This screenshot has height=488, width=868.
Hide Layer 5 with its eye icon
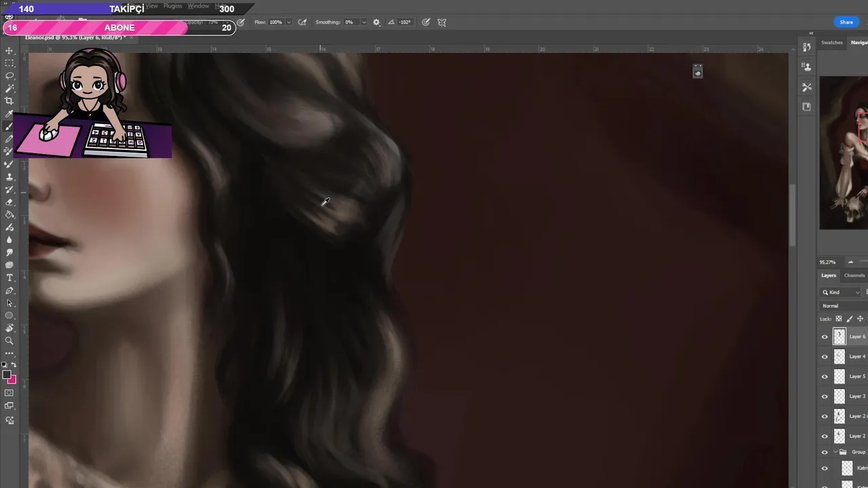click(x=825, y=376)
